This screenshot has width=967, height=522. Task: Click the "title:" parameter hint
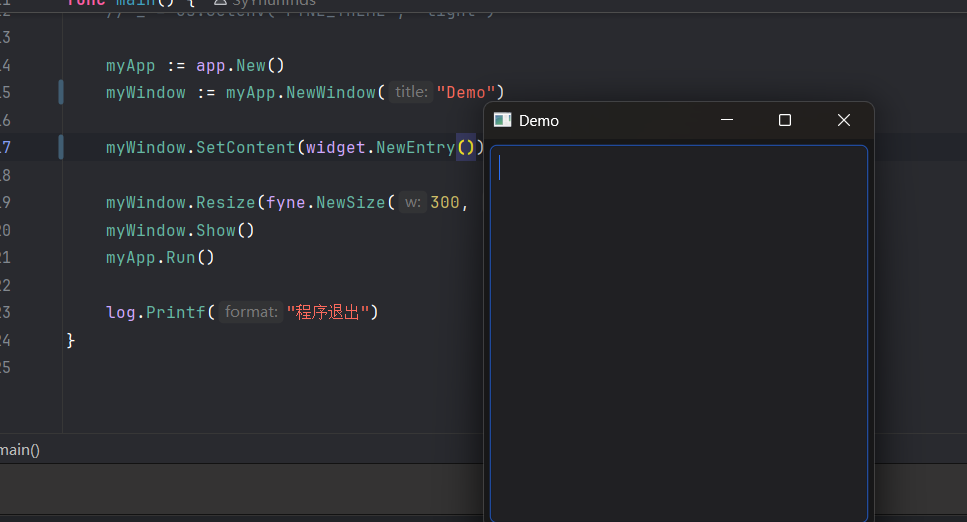point(411,92)
